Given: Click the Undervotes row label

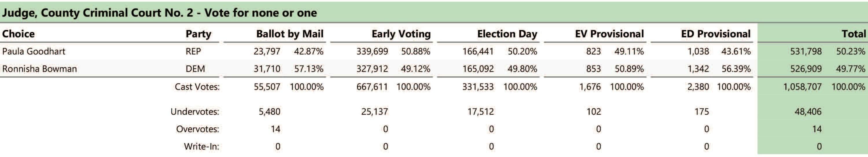Looking at the screenshot, I should pos(195,111).
